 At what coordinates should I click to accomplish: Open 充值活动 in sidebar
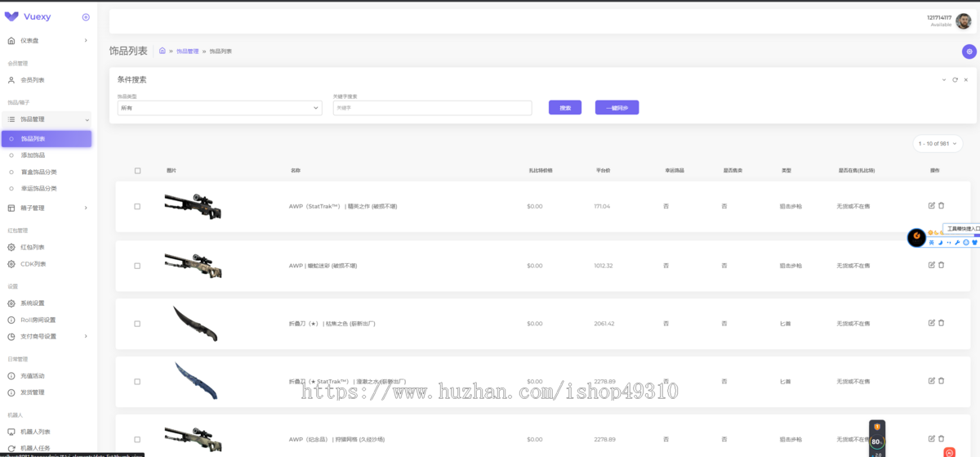(x=33, y=376)
